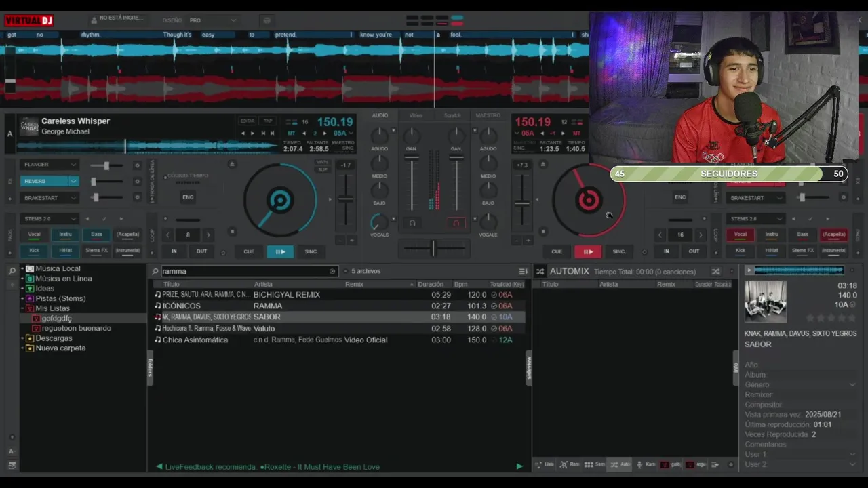
Task: Nudge pitch down minus button deck A
Action: tap(340, 240)
